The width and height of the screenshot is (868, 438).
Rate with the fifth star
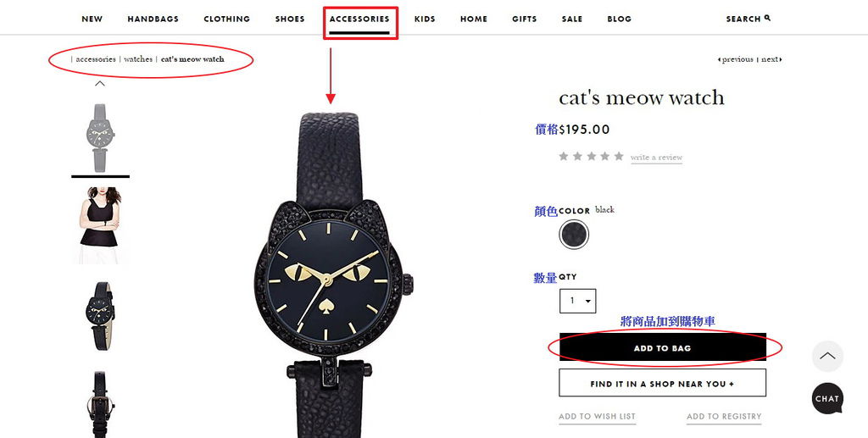[619, 156]
